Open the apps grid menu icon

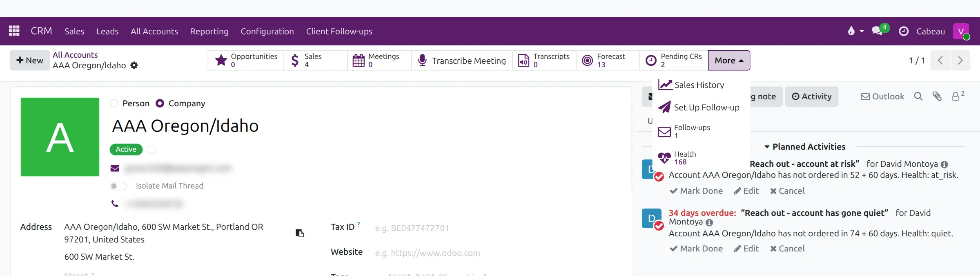14,31
